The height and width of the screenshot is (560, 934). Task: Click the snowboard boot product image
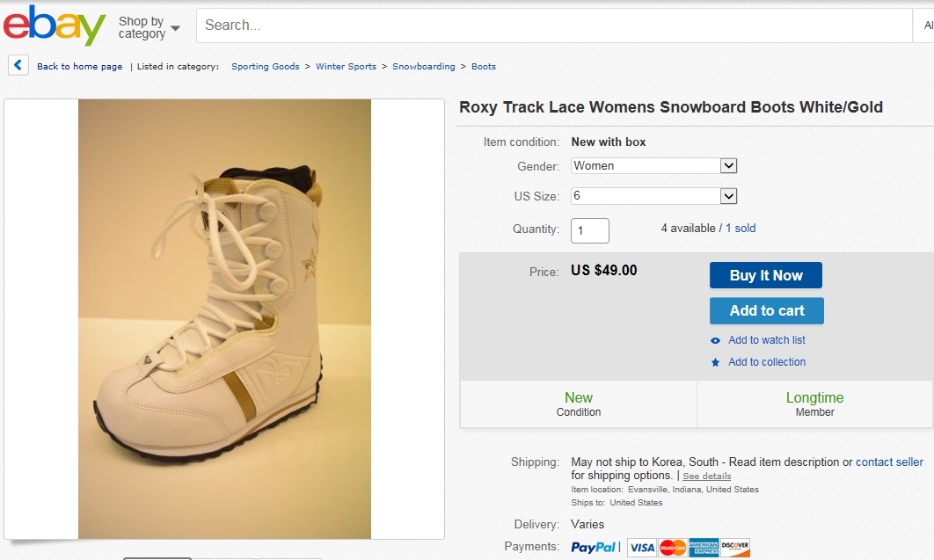[x=224, y=318]
